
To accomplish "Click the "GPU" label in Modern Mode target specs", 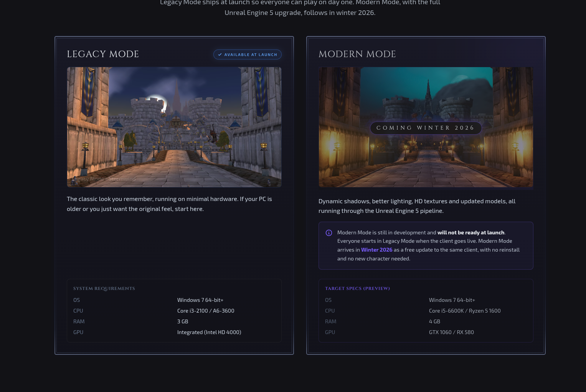I will pyautogui.click(x=330, y=332).
